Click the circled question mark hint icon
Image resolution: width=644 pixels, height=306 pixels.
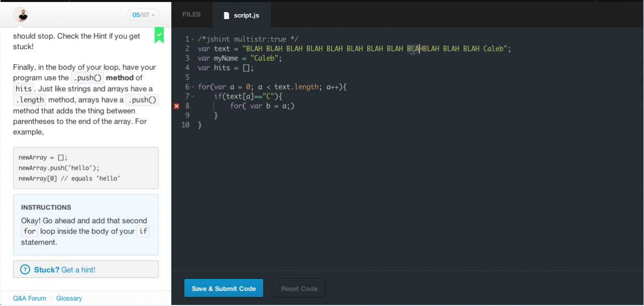(25, 270)
